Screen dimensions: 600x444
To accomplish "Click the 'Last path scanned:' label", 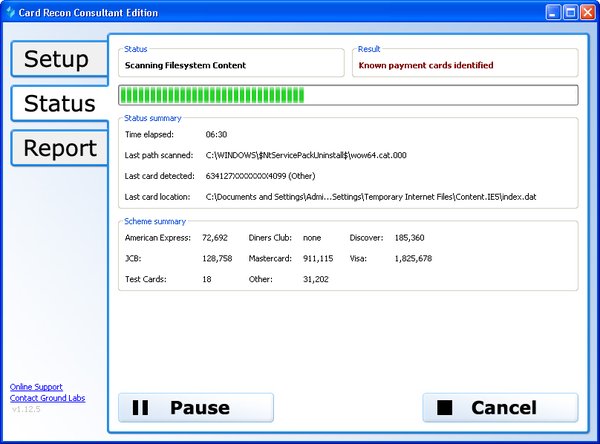I will 159,155.
